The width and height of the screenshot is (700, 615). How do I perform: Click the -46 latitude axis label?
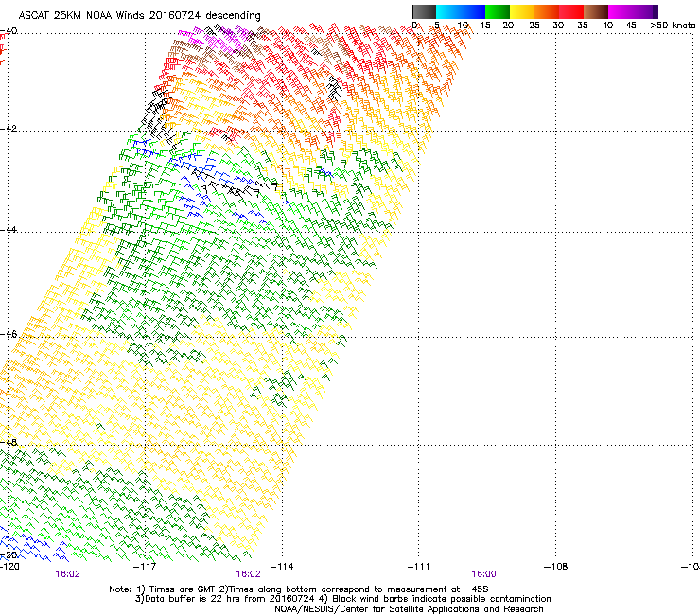pos(9,334)
